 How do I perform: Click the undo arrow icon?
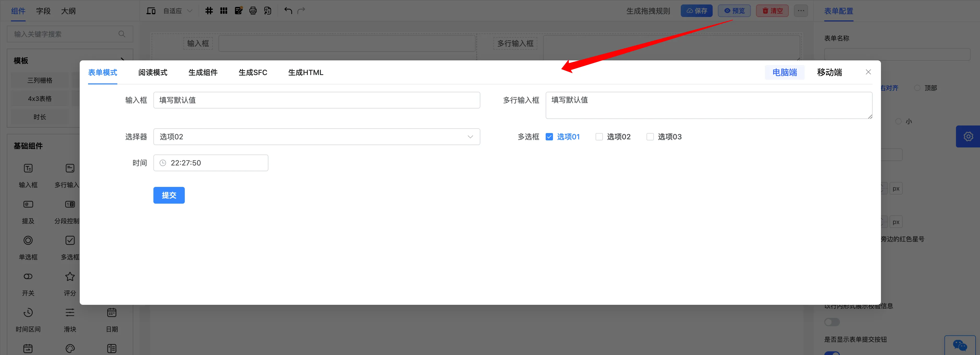pos(288,11)
